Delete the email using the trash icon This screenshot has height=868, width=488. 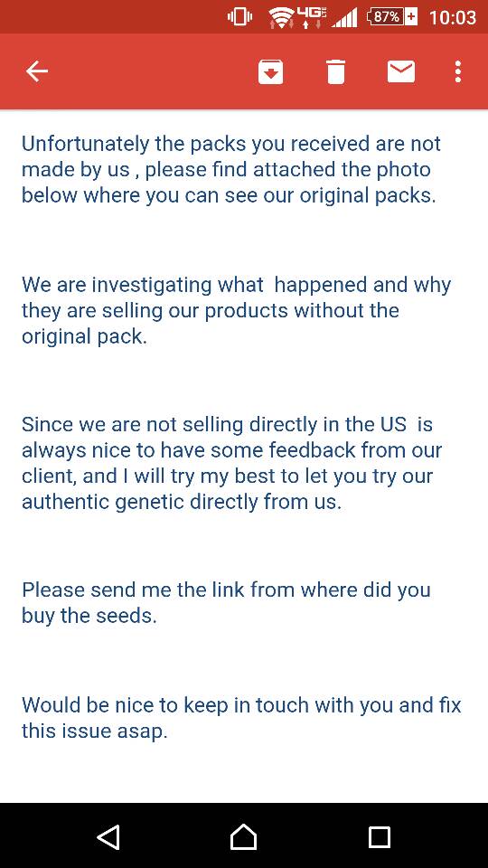336,72
